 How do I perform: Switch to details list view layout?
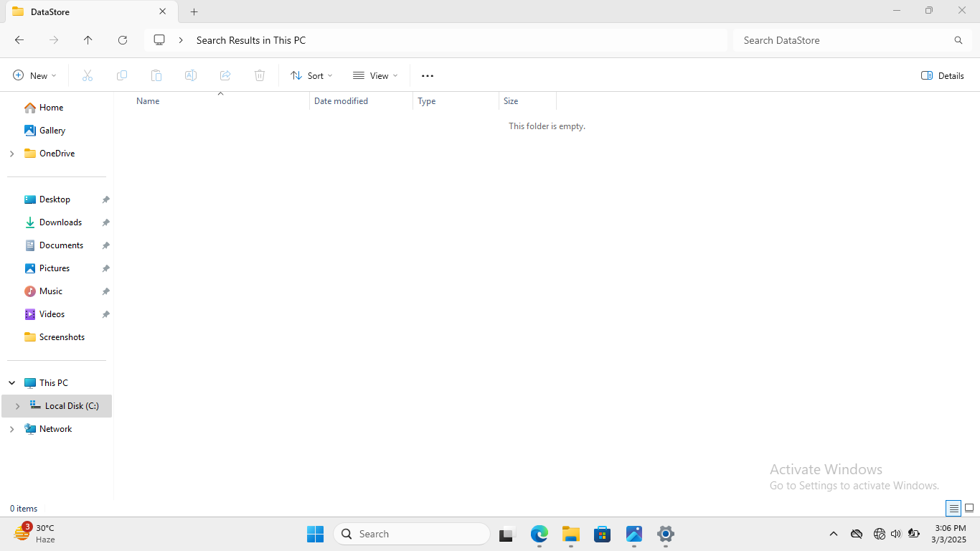coord(953,508)
